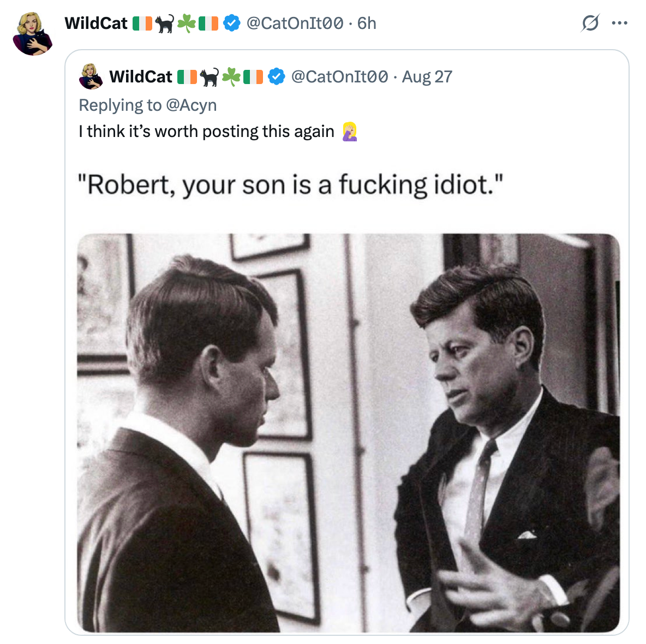Click the WildCat name in the quoted tweet

[141, 76]
